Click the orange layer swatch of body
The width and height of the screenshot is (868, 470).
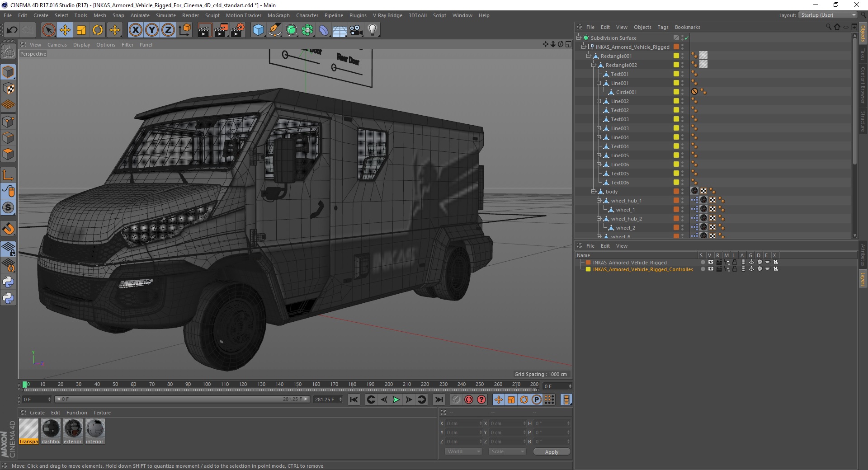[676, 191]
